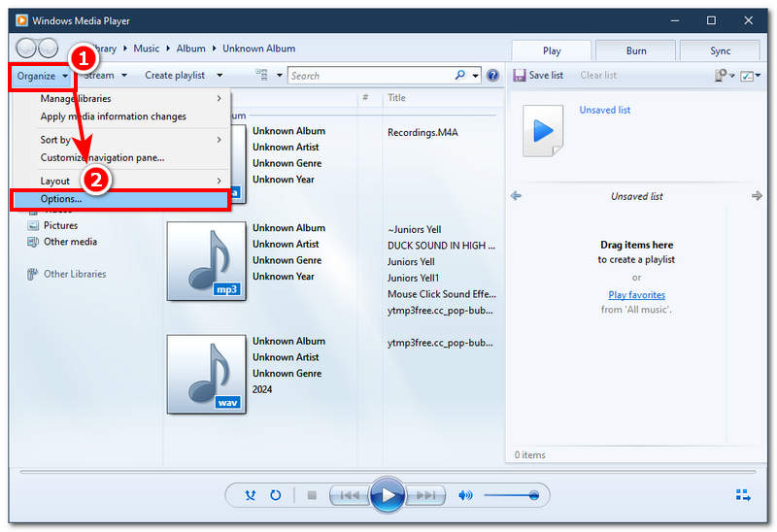Mute the sound with the speaker icon
Viewport: 777px width, 532px height.
point(465,495)
